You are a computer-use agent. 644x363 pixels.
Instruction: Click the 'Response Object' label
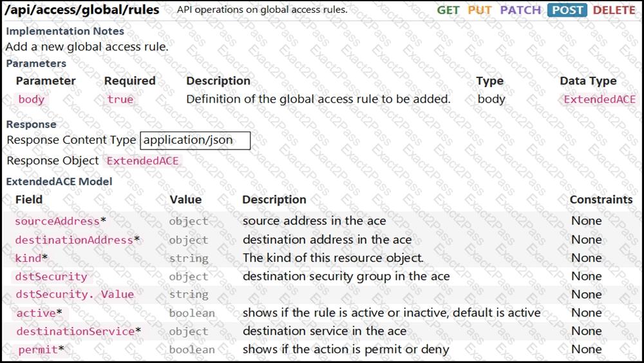[53, 161]
